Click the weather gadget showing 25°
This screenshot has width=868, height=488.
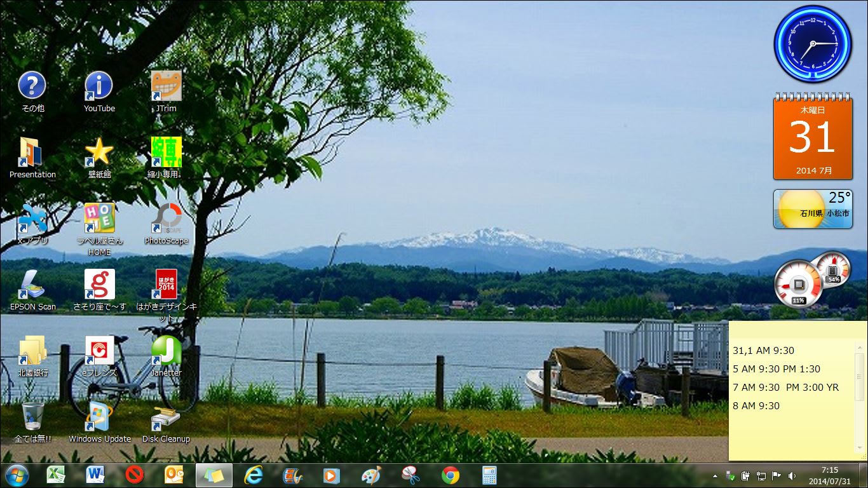[x=812, y=209]
